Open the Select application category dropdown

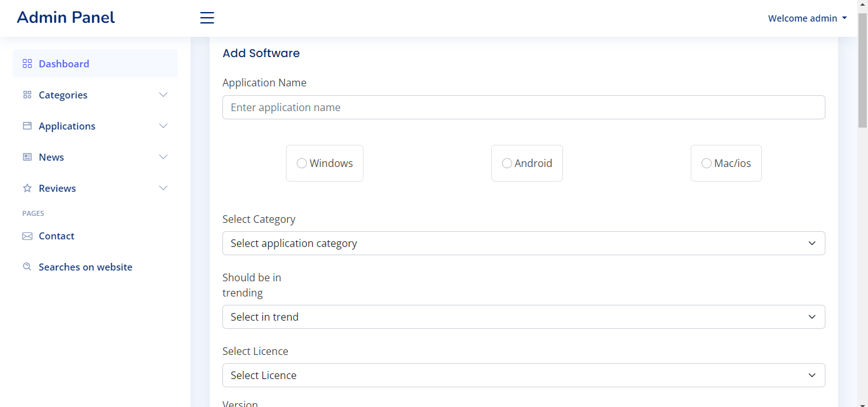[x=524, y=243]
